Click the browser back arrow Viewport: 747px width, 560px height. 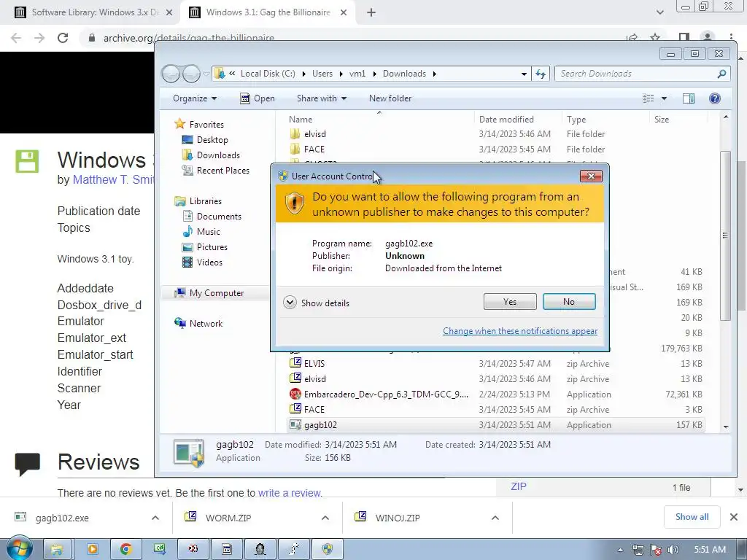pos(16,38)
